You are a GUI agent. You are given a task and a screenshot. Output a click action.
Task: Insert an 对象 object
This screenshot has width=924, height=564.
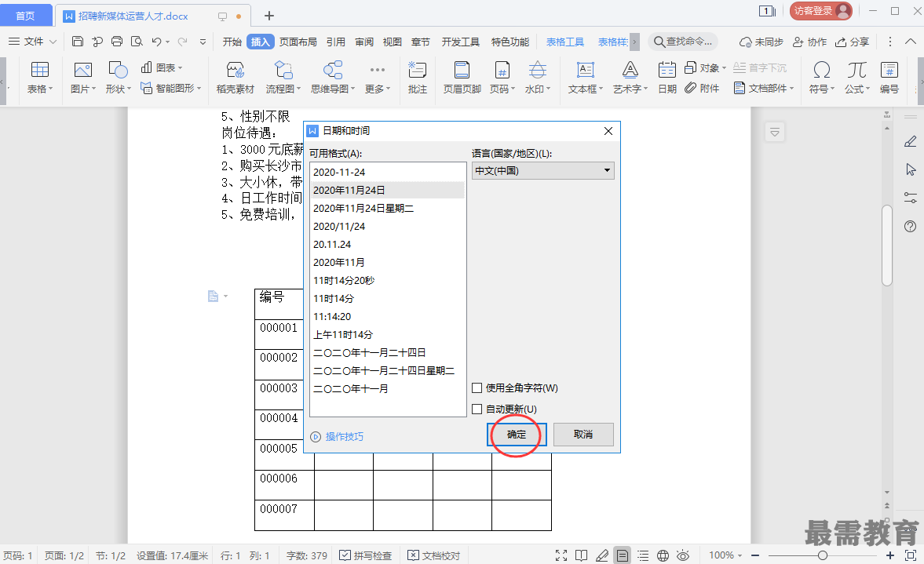tap(705, 67)
